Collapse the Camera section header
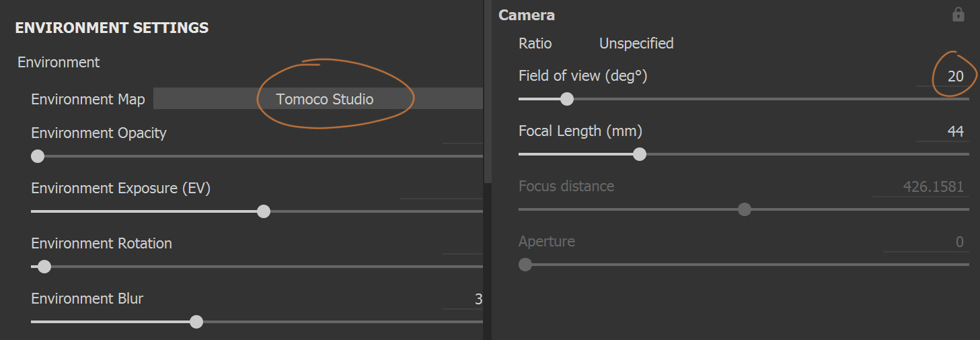 click(x=527, y=15)
